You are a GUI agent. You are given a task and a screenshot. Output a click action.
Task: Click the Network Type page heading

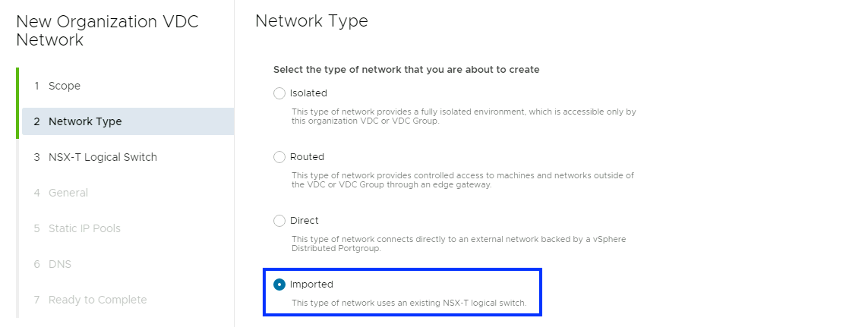[311, 21]
